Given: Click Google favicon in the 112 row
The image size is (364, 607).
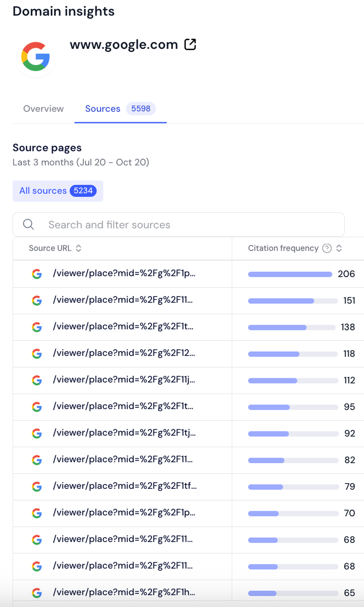Looking at the screenshot, I should click(x=37, y=380).
